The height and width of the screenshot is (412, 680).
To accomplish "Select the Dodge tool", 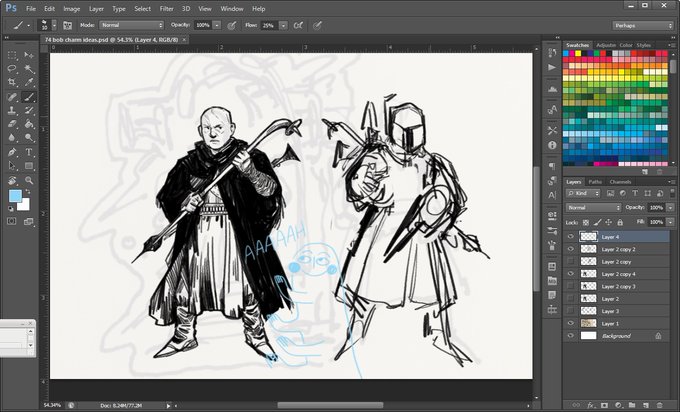I will [29, 137].
